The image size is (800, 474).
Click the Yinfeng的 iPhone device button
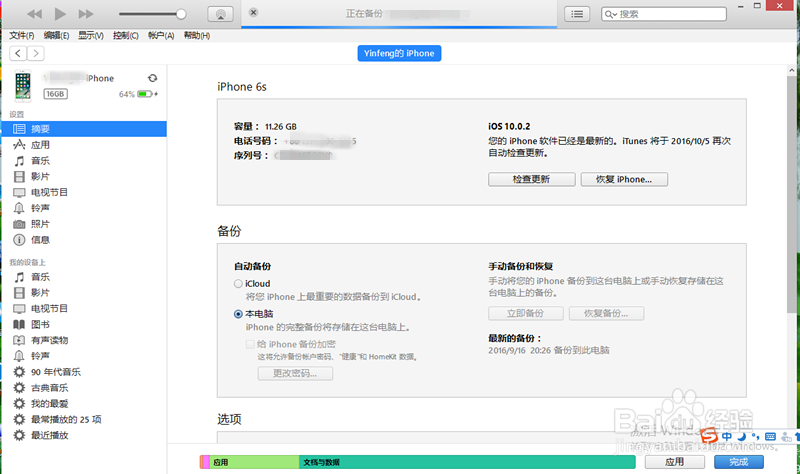click(x=399, y=53)
